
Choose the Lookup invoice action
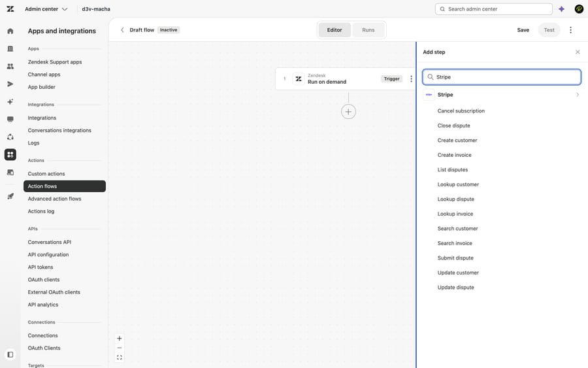[x=455, y=214]
